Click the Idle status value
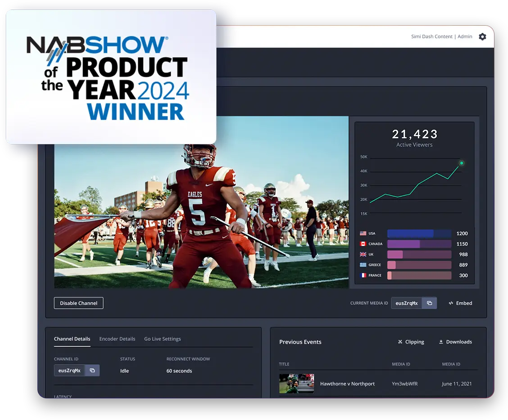The image size is (508, 420). (124, 371)
